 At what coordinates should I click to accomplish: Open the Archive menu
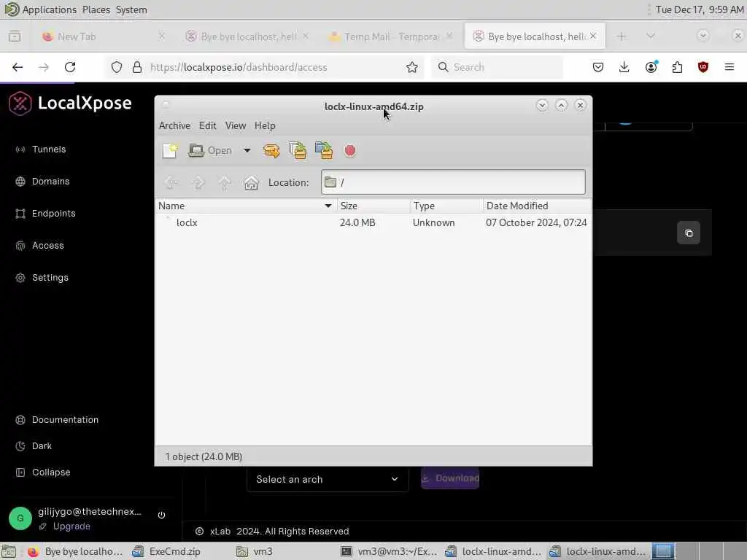174,125
